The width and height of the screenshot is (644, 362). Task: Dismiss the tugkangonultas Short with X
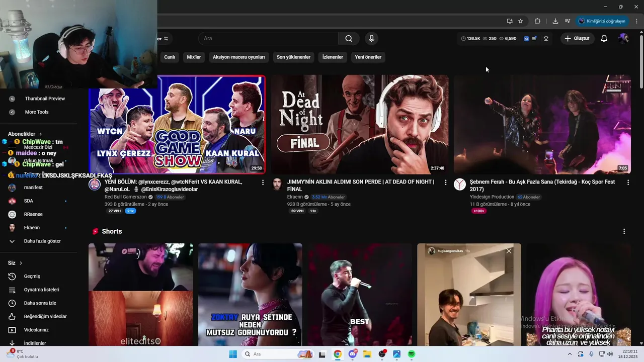click(509, 251)
